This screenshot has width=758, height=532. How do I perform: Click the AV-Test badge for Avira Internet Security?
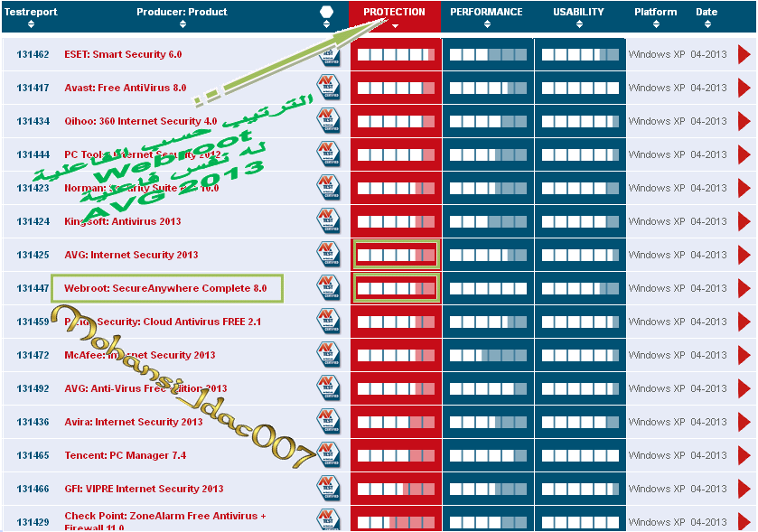[328, 422]
